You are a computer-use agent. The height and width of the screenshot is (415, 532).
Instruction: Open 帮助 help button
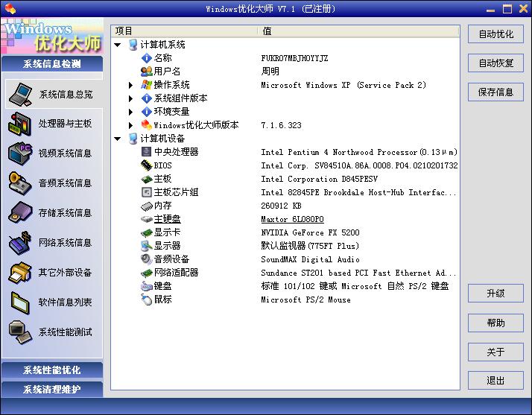click(x=495, y=323)
